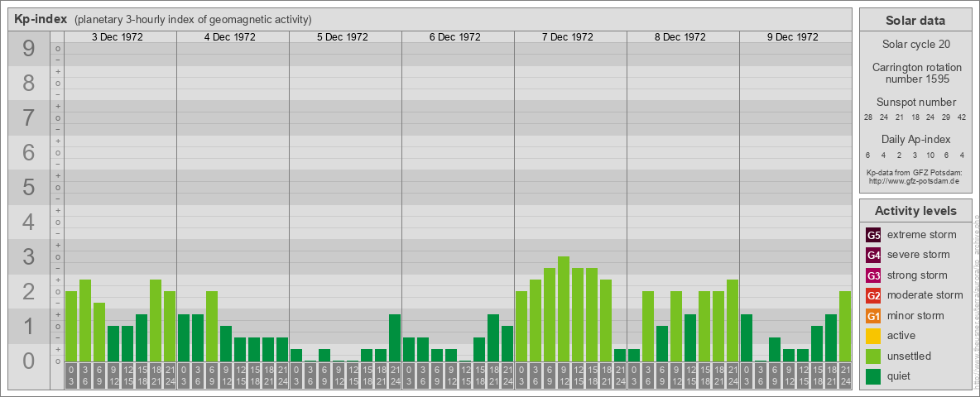Select the 6 Dec 1972 column header
This screenshot has height=397, width=980.
click(x=455, y=37)
